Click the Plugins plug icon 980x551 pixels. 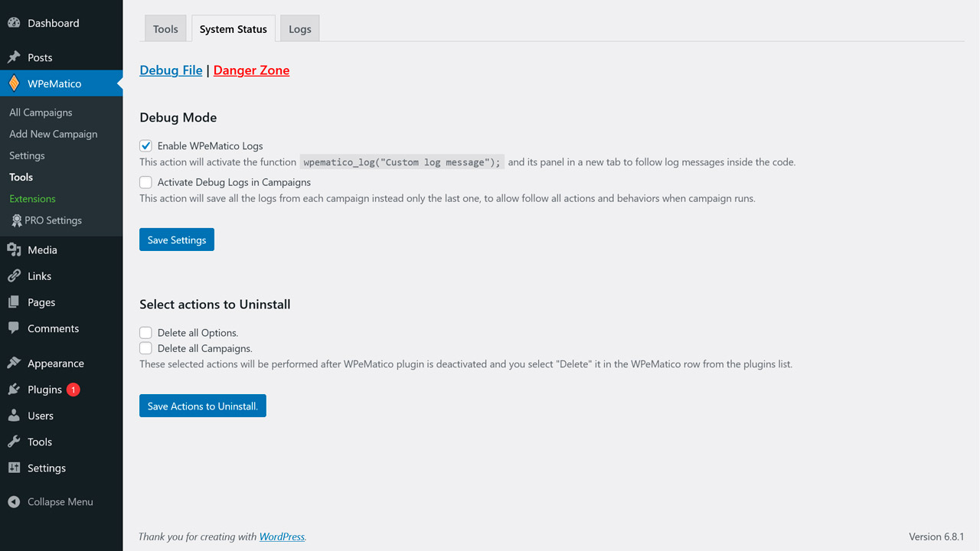pos(14,390)
